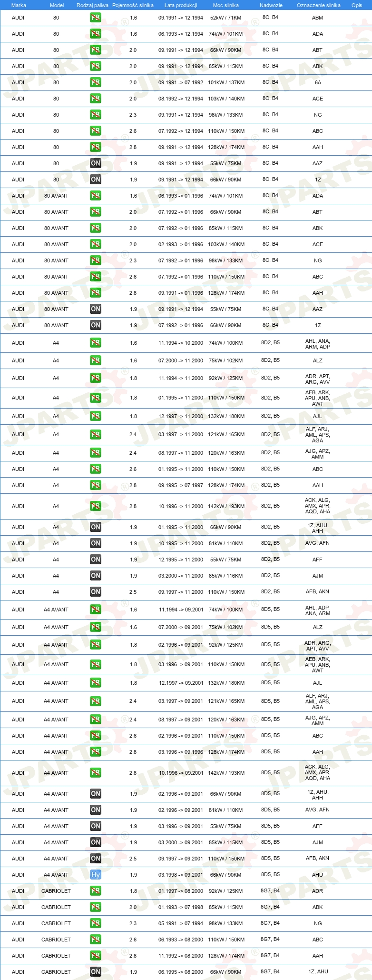Image resolution: width=372 pixels, height=980 pixels.
Task: Click the petrol icon in the CABRIOLET AAH row
Action: click(x=95, y=956)
